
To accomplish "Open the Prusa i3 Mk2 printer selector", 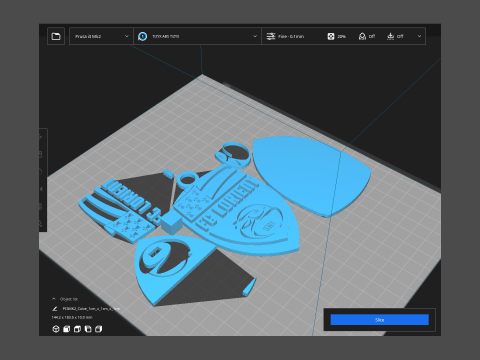I will pyautogui.click(x=101, y=36).
